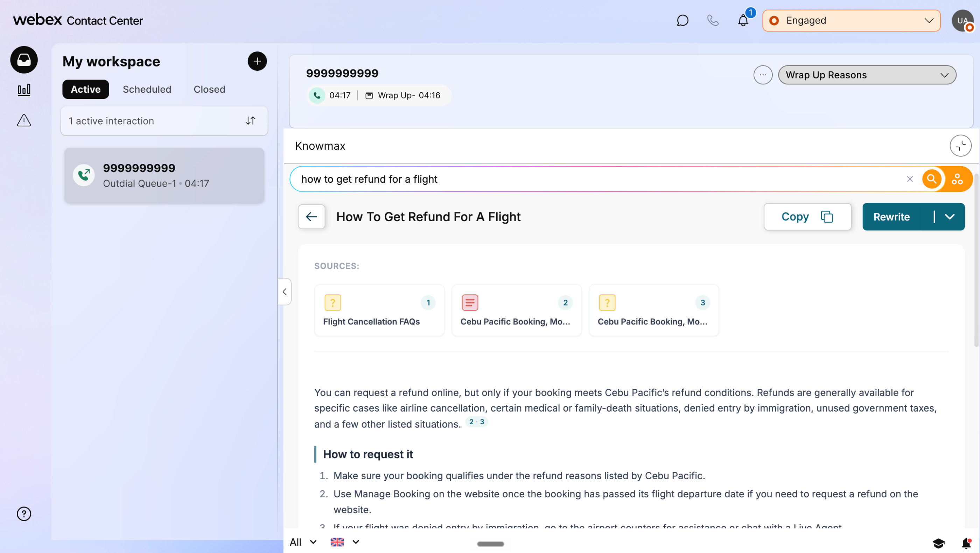The image size is (980, 553).
Task: Click the outbound call icon on the 9999999999 card
Action: pyautogui.click(x=84, y=175)
